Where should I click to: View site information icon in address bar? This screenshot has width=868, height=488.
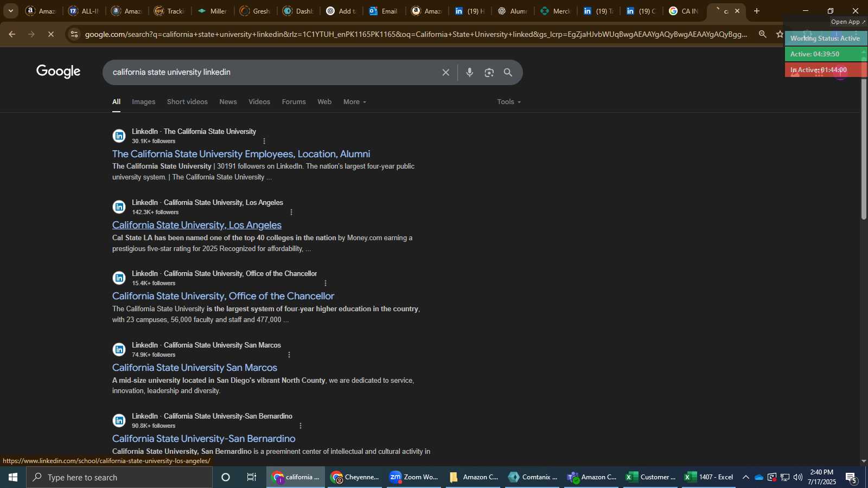[x=74, y=34]
